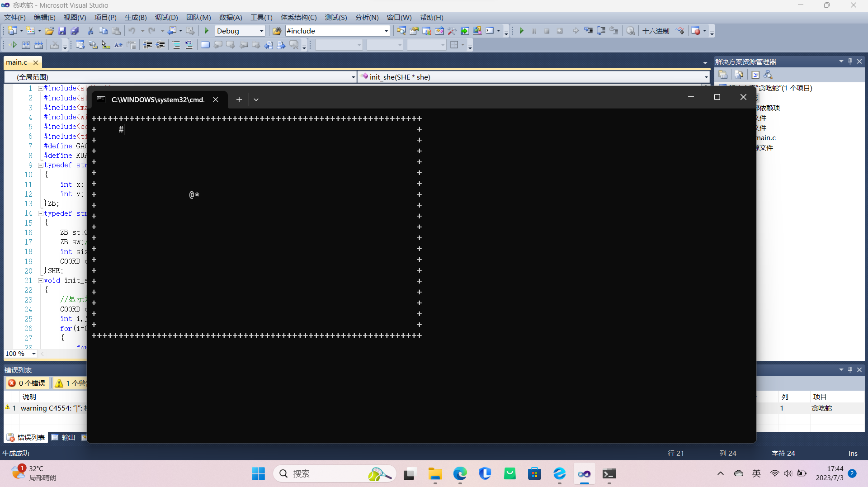Collapse the #include region at line 1

(40, 88)
